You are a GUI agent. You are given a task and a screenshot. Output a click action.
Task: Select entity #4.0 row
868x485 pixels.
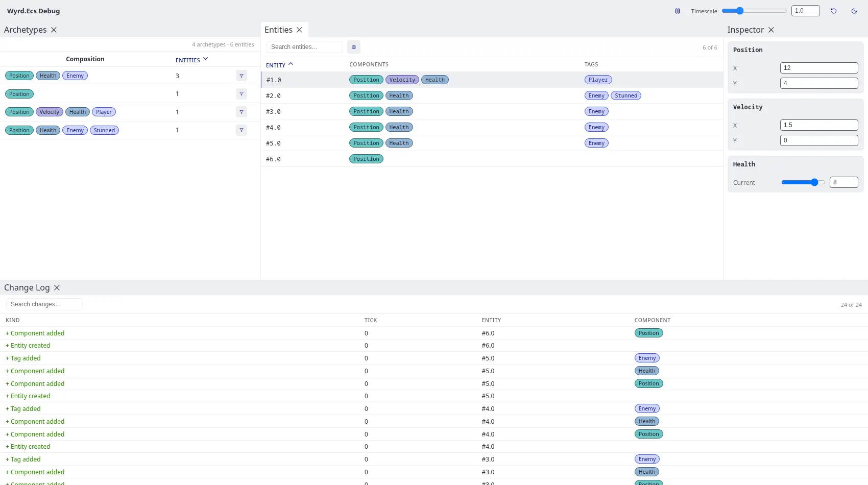click(x=492, y=127)
